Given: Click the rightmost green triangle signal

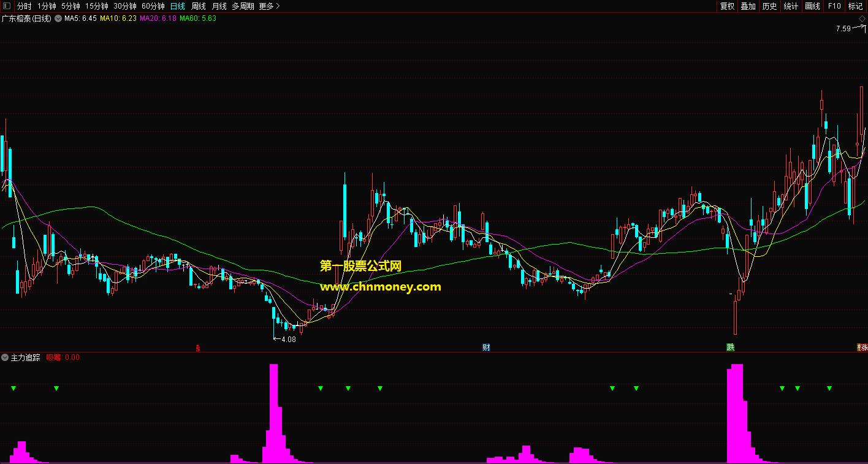Looking at the screenshot, I should tap(829, 388).
